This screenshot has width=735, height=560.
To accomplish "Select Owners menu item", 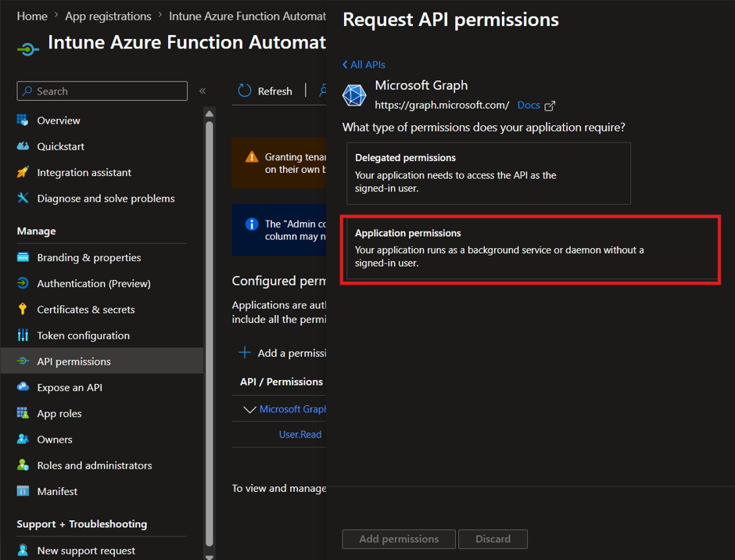I will tap(102, 439).
